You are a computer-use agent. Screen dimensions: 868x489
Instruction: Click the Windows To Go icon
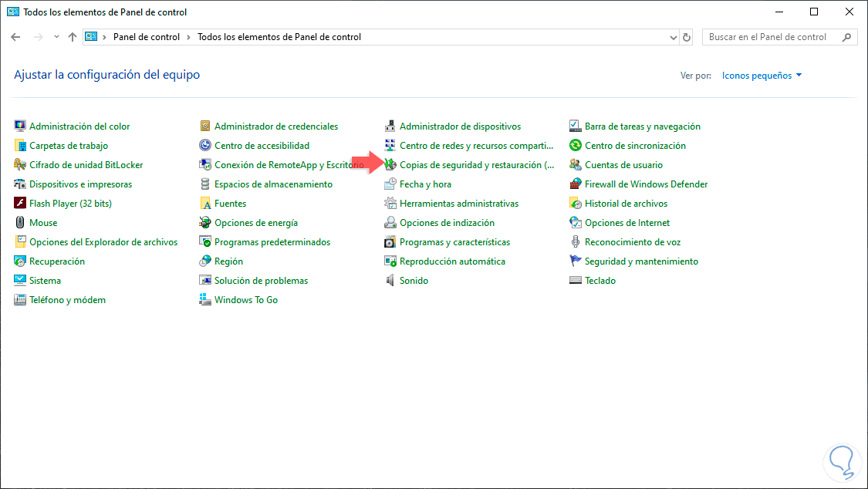coord(205,300)
